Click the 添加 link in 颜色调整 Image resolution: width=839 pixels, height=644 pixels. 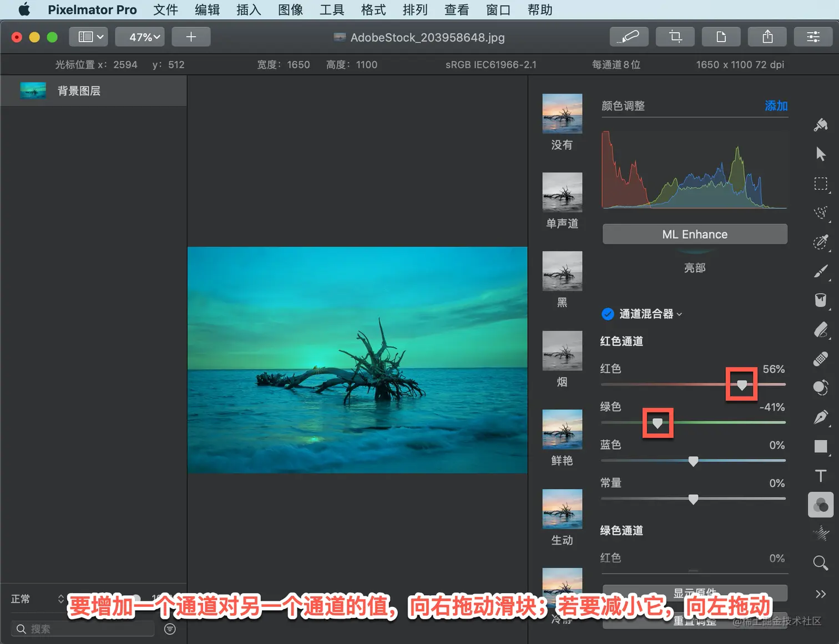(776, 106)
